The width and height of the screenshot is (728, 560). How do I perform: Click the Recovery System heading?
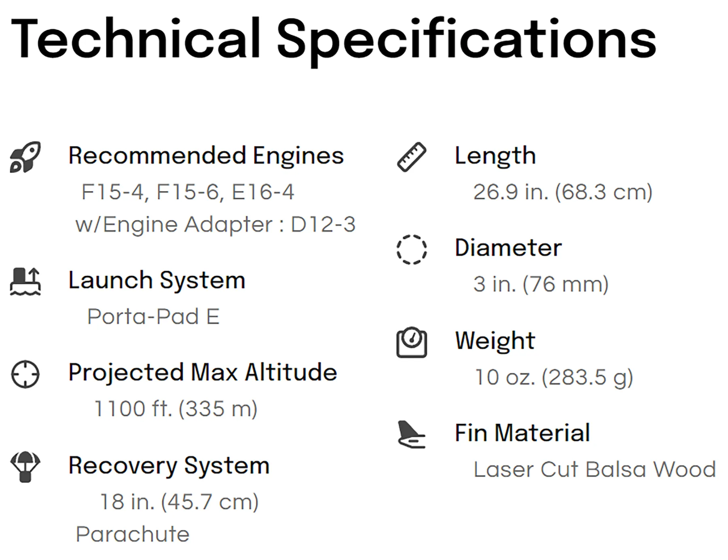pos(169,466)
